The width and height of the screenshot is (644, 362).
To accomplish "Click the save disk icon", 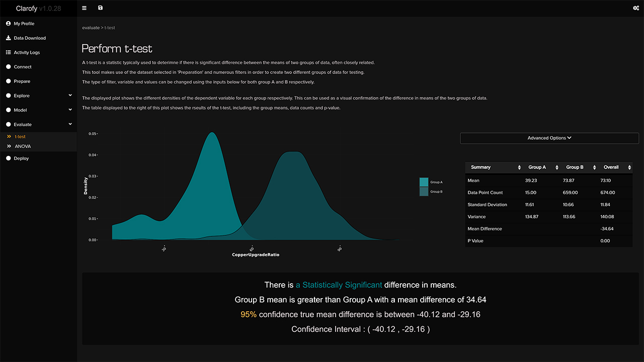I will (100, 8).
